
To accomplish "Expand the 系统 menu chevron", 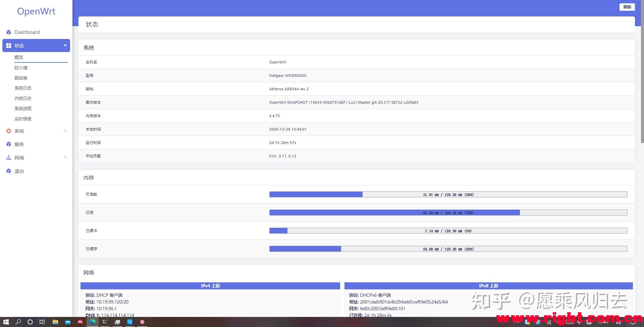I will pyautogui.click(x=65, y=131).
